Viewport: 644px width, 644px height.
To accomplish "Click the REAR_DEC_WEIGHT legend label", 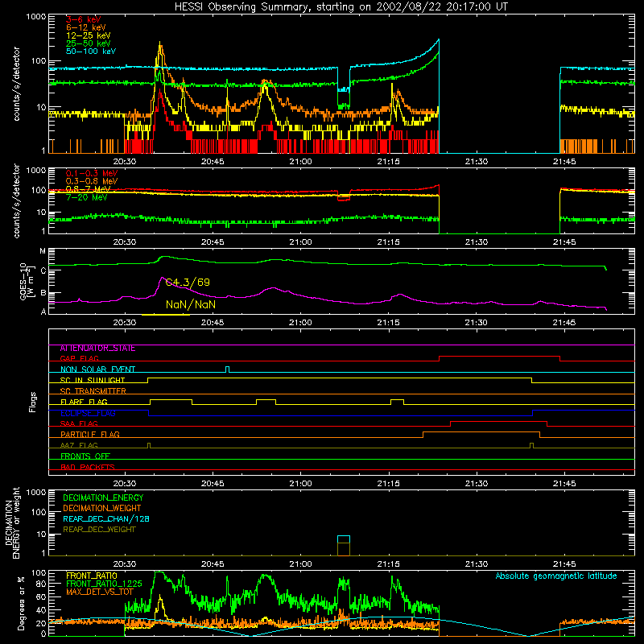I will [x=99, y=530].
